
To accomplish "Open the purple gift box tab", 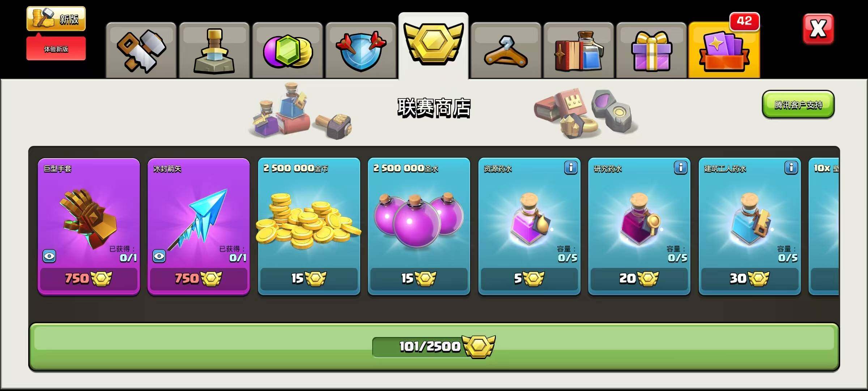I will [x=651, y=51].
